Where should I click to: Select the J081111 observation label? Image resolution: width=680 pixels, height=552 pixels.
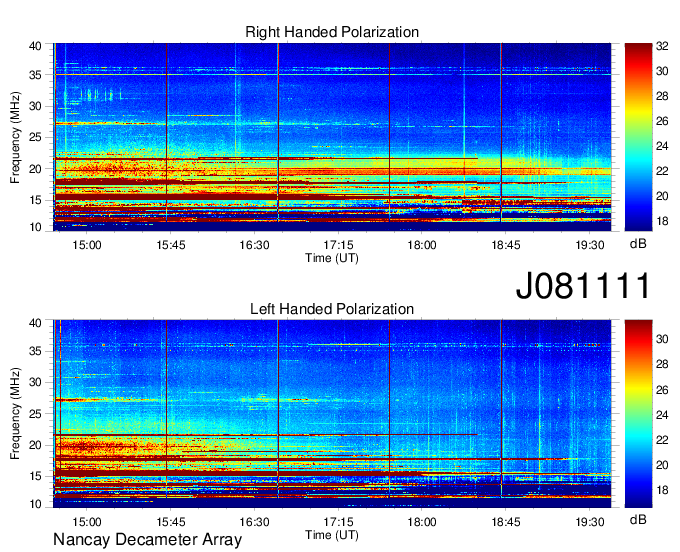[x=583, y=286]
